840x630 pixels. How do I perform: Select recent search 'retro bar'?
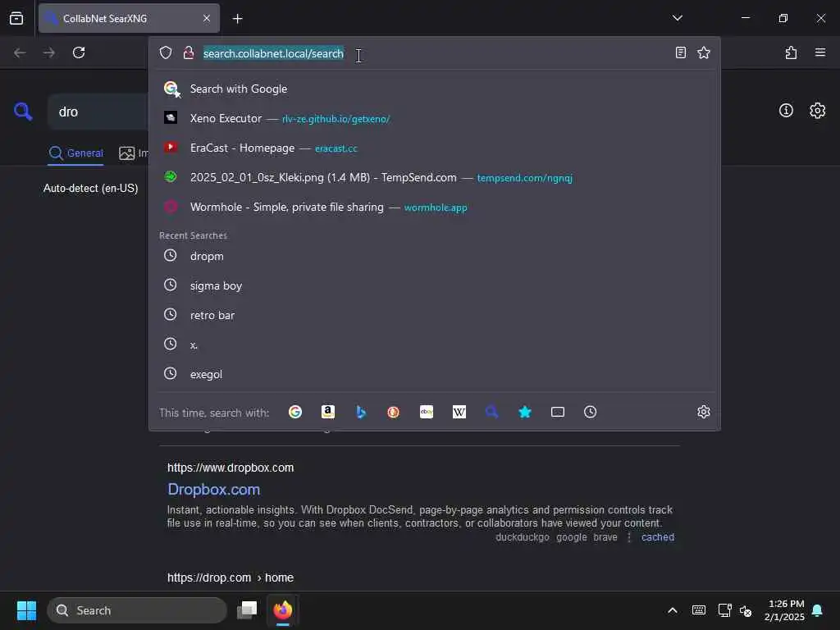point(435,315)
